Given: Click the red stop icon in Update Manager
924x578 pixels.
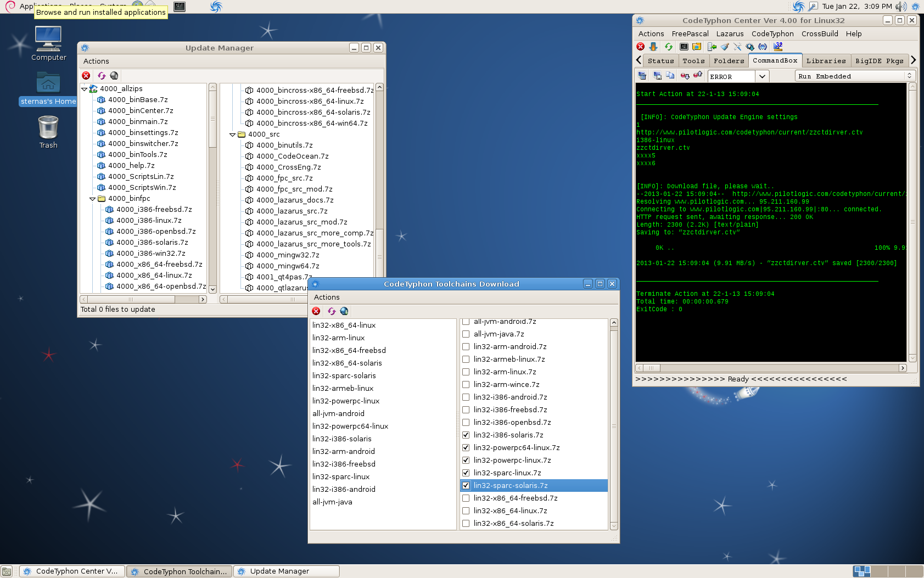Looking at the screenshot, I should 86,76.
